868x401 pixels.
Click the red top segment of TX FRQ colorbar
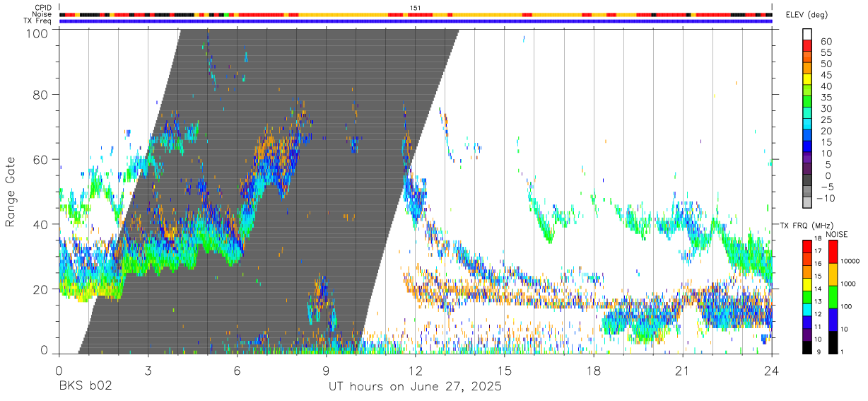[808, 245]
